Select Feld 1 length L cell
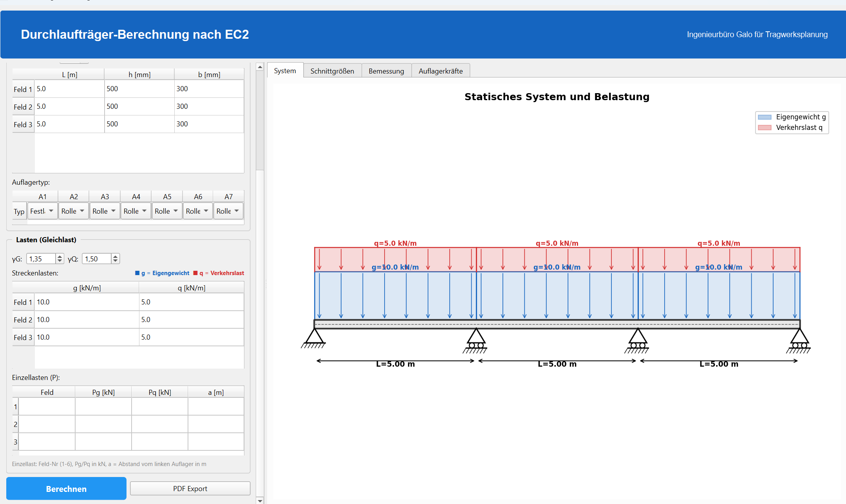The image size is (846, 504). pos(69,89)
